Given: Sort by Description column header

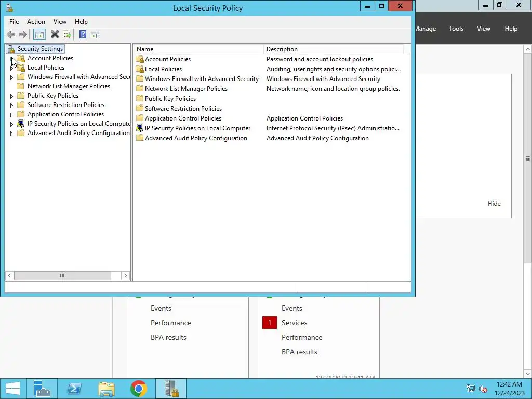Looking at the screenshot, I should click(x=333, y=49).
